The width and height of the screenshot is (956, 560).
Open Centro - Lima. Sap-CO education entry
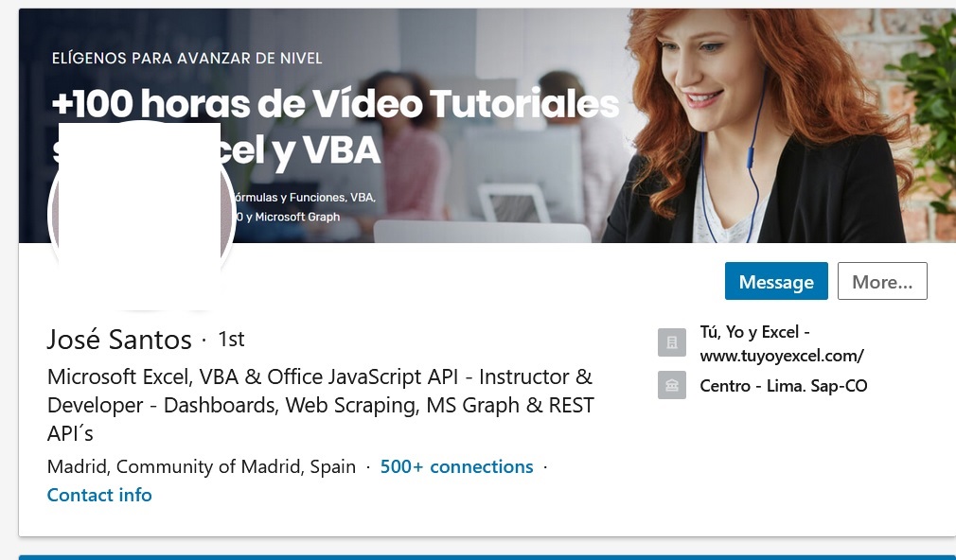(x=784, y=386)
